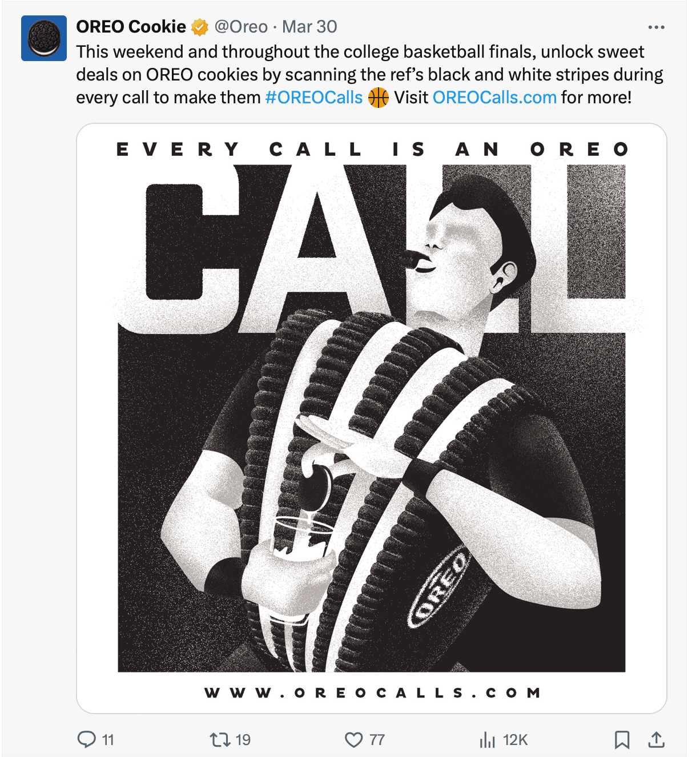Share the tweet via upload arrow icon
The image size is (700, 757).
coord(657,740)
